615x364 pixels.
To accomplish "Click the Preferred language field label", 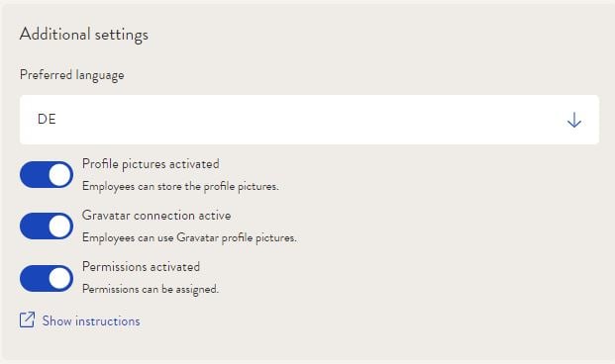I will pos(71,75).
